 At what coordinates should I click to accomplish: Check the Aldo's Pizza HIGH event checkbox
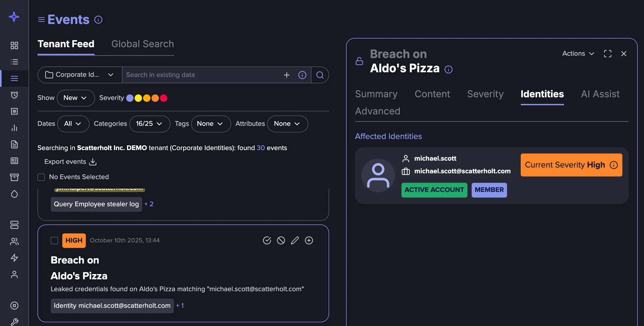pos(54,241)
